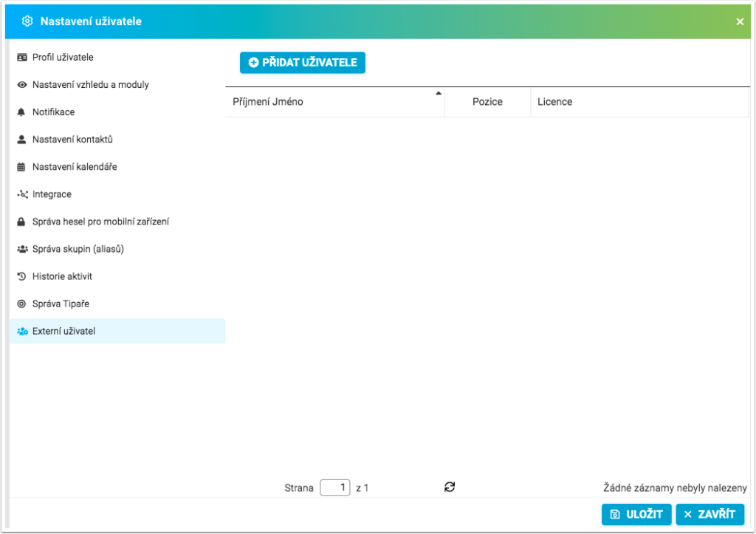This screenshot has width=756, height=534.
Task: Click the Strana page number field
Action: tap(334, 487)
